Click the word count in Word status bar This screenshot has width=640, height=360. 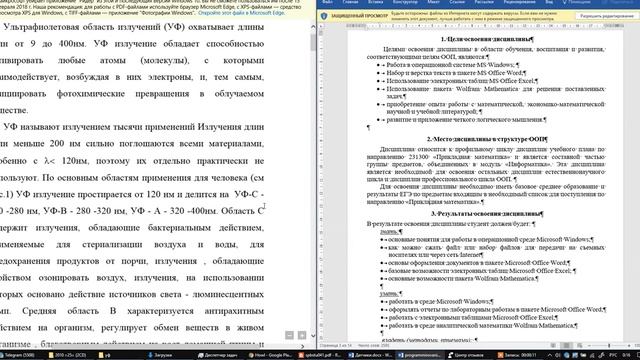373,346
